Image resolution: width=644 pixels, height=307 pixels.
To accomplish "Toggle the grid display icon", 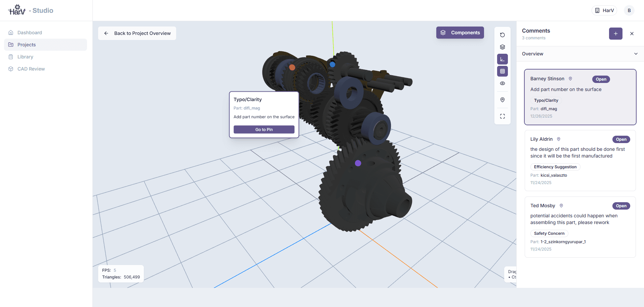I will coord(502,71).
